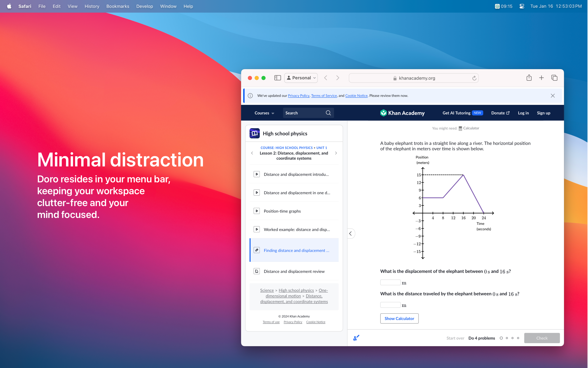Expand the Courses dropdown
The width and height of the screenshot is (588, 368).
tap(264, 113)
